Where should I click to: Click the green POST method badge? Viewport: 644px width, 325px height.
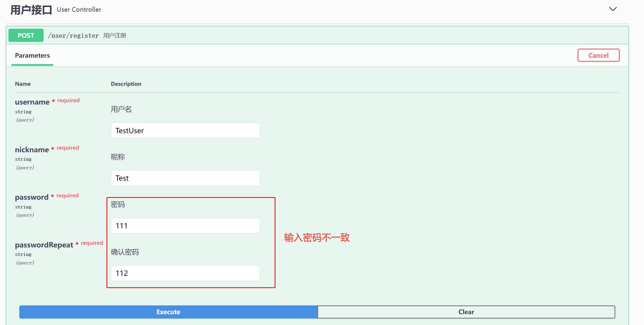pyautogui.click(x=26, y=35)
